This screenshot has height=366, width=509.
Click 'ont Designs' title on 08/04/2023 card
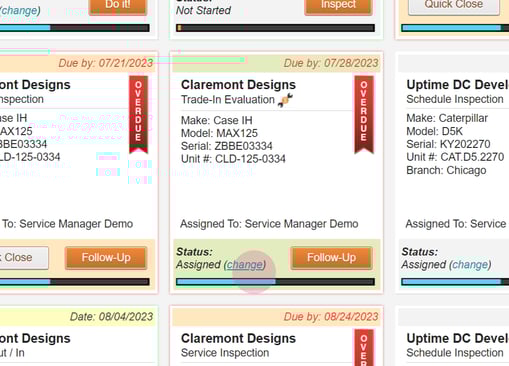tap(35, 338)
